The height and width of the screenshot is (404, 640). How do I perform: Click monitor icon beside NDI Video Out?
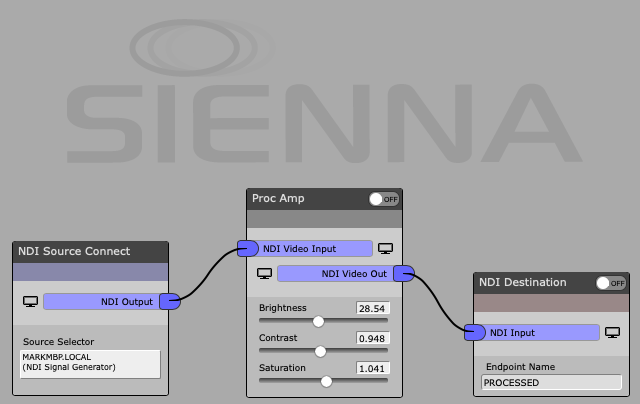point(264,273)
